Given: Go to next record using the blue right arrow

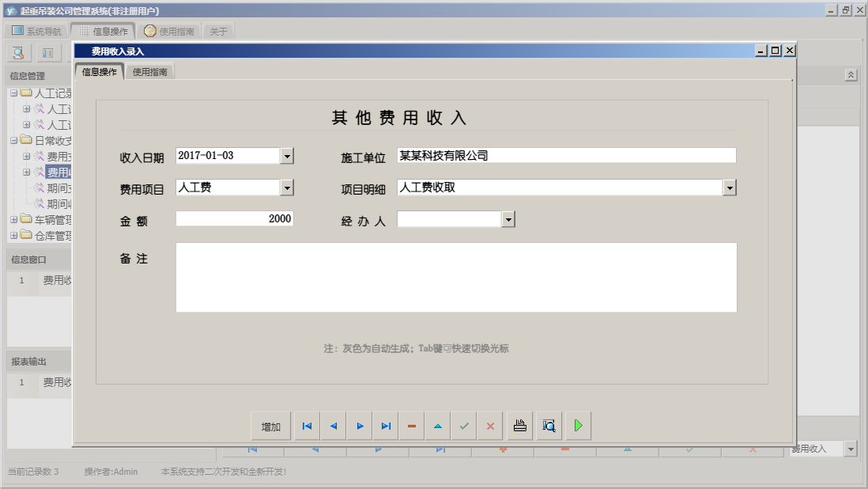Looking at the screenshot, I should point(359,425).
